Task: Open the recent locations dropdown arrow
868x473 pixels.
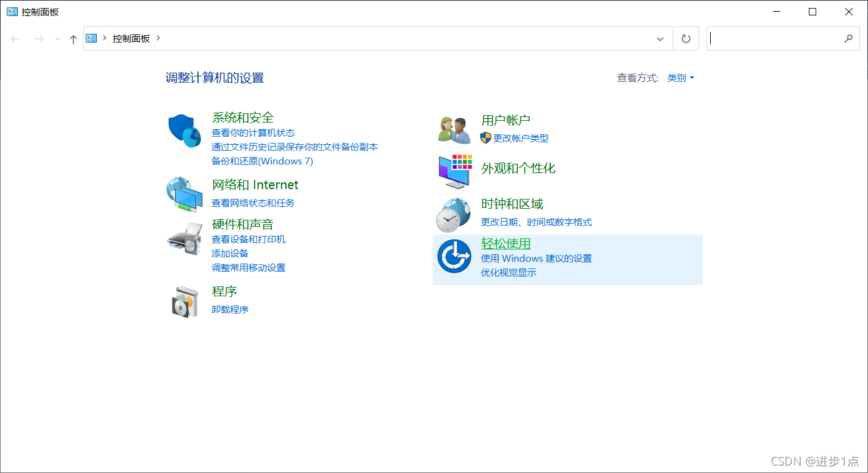Action: tap(57, 39)
